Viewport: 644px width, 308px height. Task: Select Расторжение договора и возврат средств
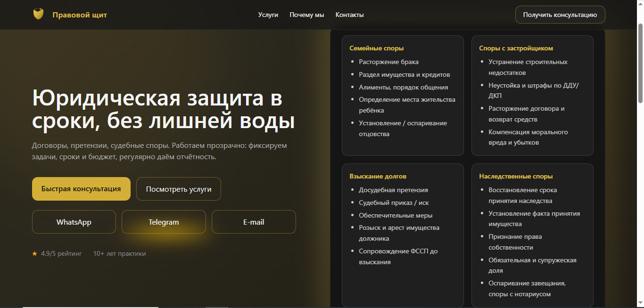pos(527,114)
